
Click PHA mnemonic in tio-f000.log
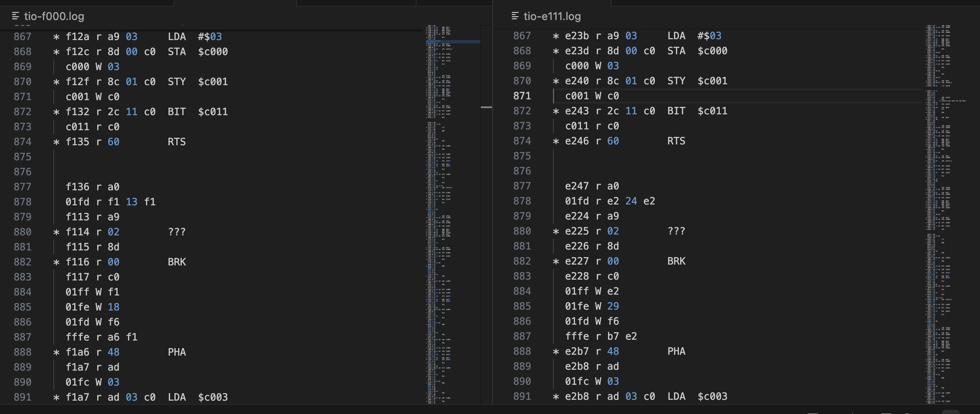pos(177,352)
